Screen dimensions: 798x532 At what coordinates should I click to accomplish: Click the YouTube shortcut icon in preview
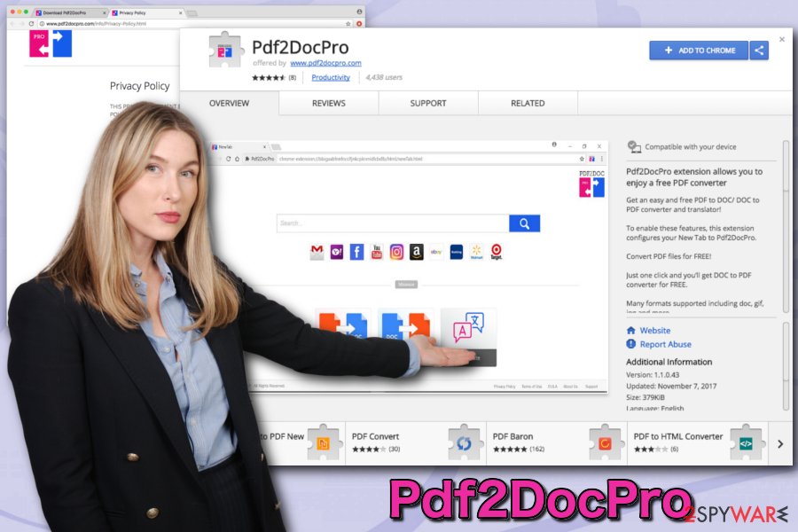[x=377, y=252]
